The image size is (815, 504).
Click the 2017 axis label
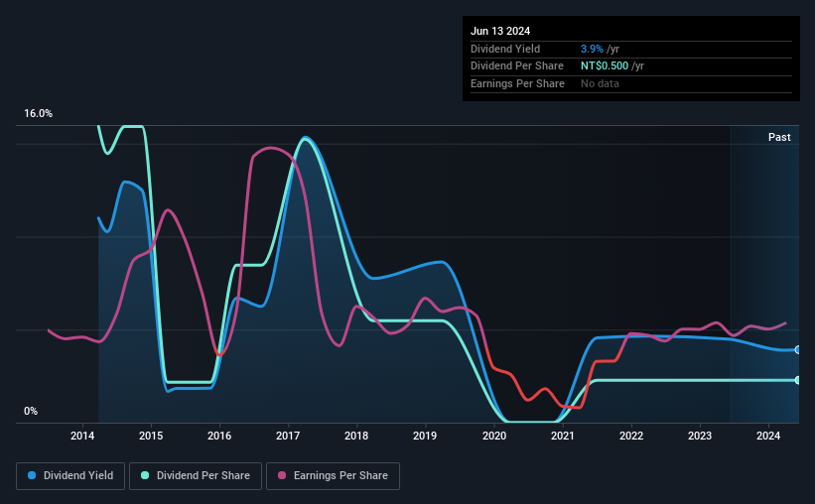coord(288,436)
